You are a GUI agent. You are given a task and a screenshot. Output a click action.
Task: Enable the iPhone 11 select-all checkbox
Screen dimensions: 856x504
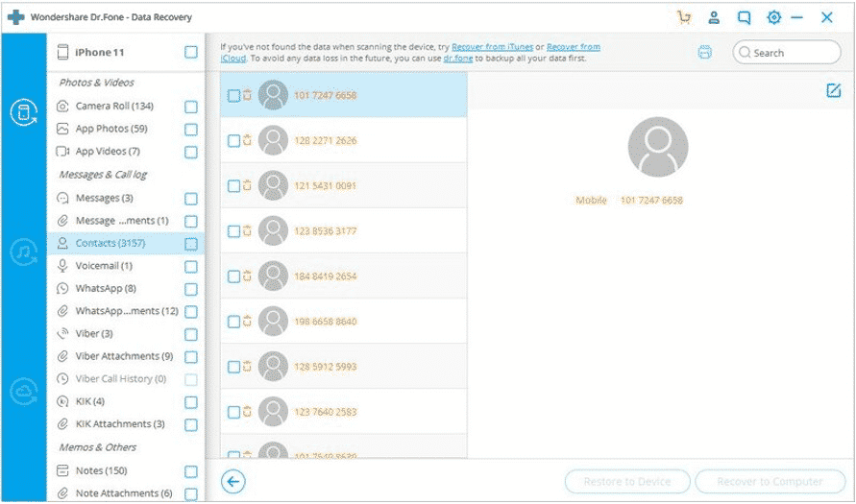[191, 53]
